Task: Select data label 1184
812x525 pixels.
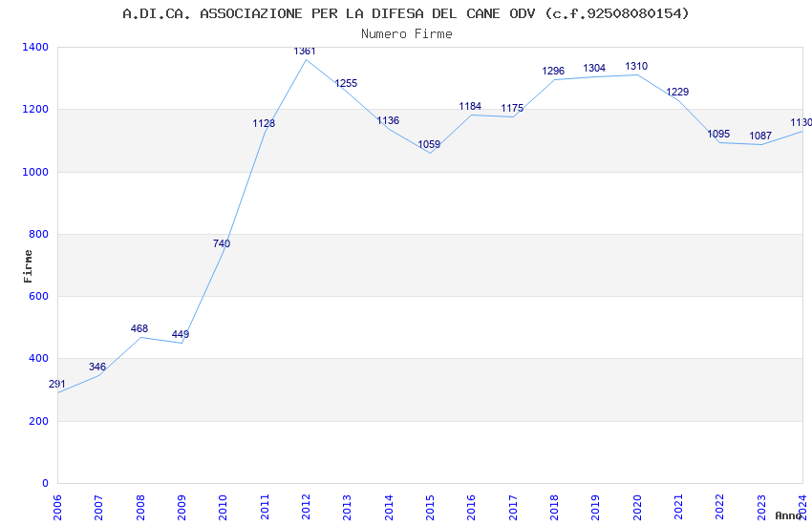Action: pos(470,106)
